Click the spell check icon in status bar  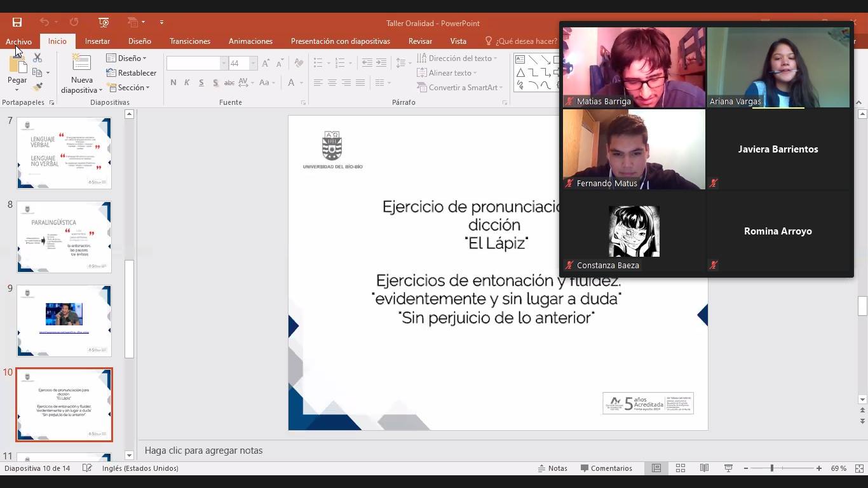(x=87, y=468)
